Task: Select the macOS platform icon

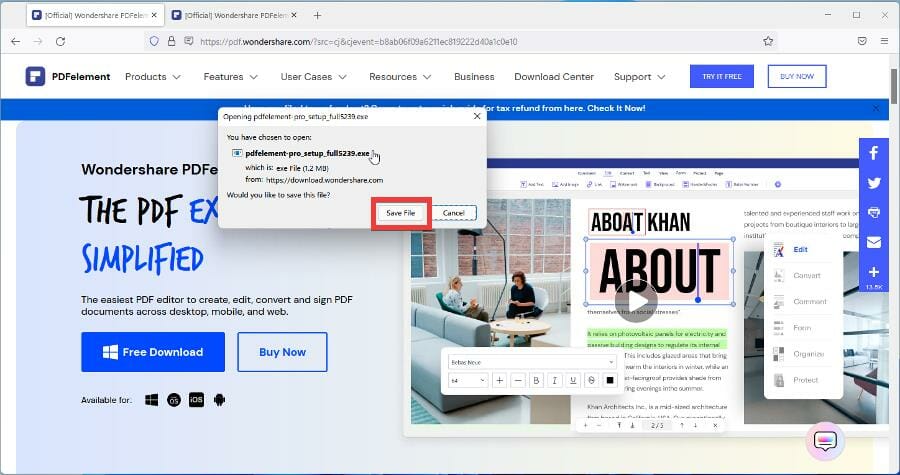Action: [x=174, y=400]
